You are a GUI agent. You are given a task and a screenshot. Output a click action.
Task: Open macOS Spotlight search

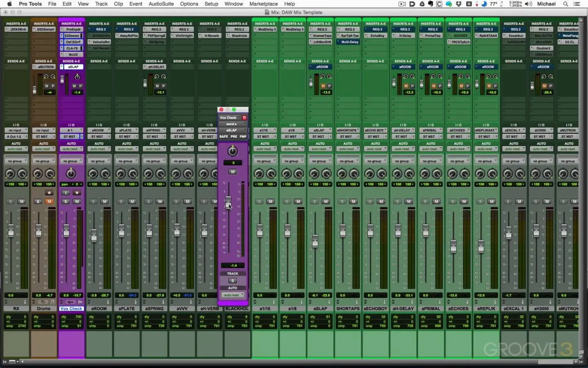pos(566,4)
